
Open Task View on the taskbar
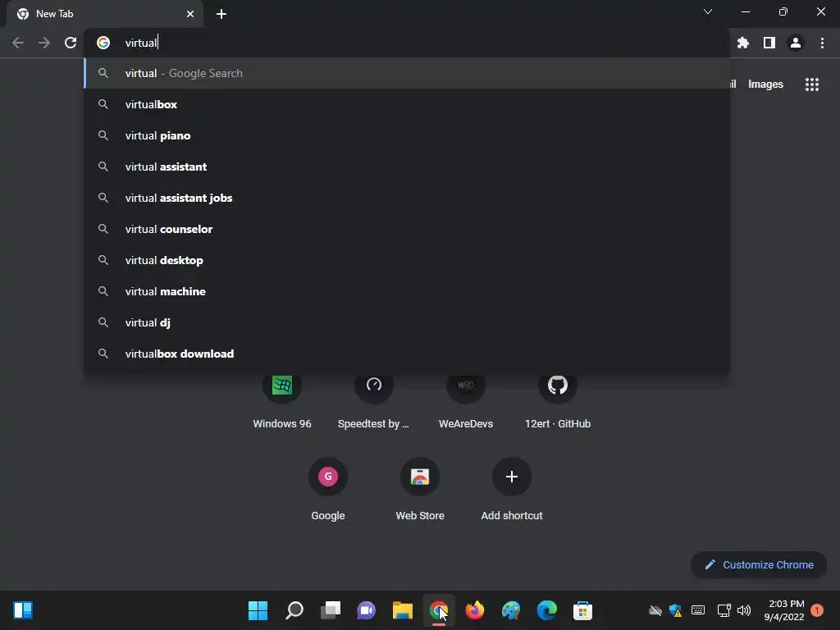pos(331,610)
